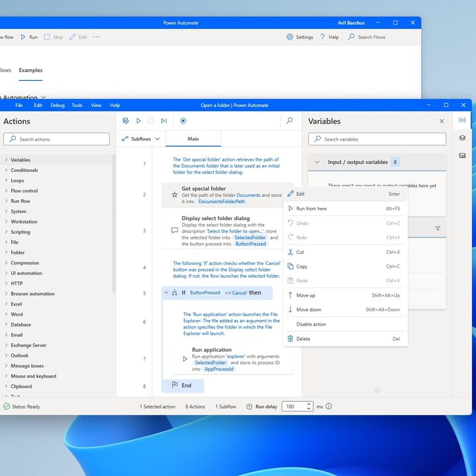Choose Disable action in context menu
The height and width of the screenshot is (476, 476).
pyautogui.click(x=345, y=324)
